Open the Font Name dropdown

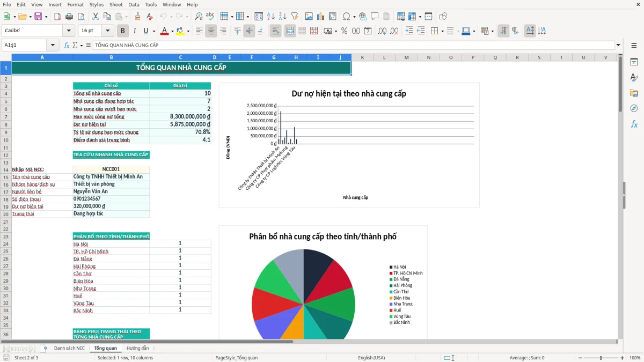point(69,31)
